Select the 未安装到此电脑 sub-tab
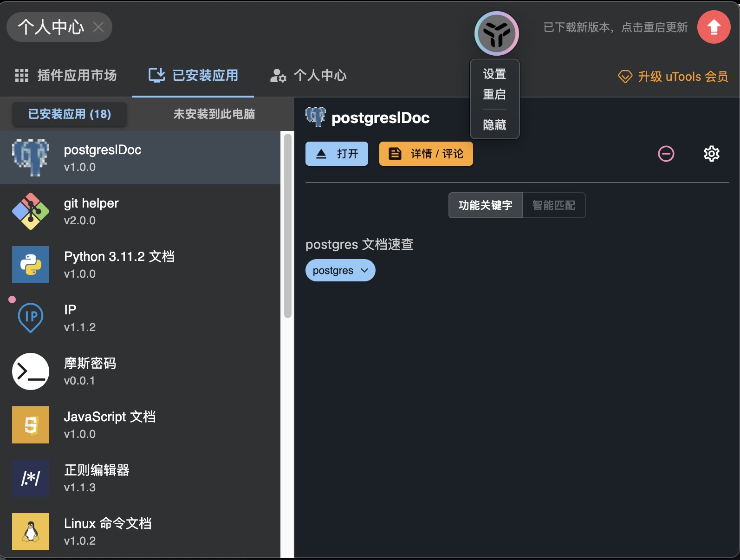740x560 pixels. (x=214, y=114)
